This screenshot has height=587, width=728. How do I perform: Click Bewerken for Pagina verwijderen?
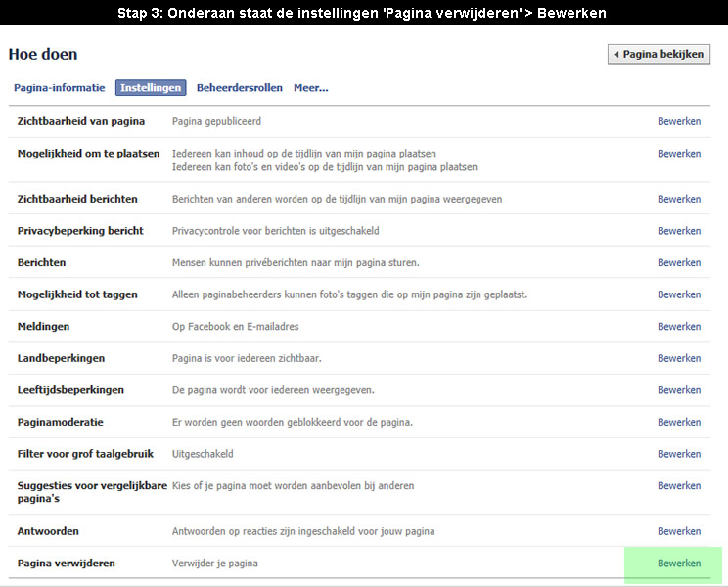[679, 564]
